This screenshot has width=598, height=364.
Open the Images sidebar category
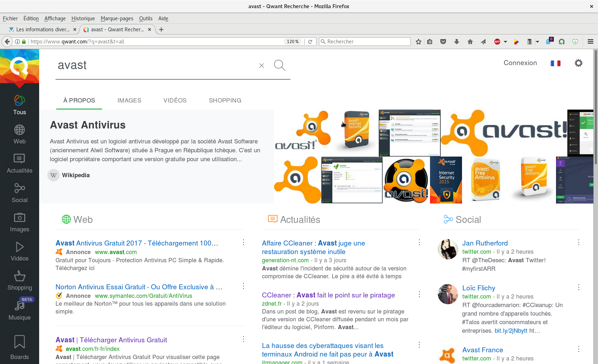tap(20, 222)
